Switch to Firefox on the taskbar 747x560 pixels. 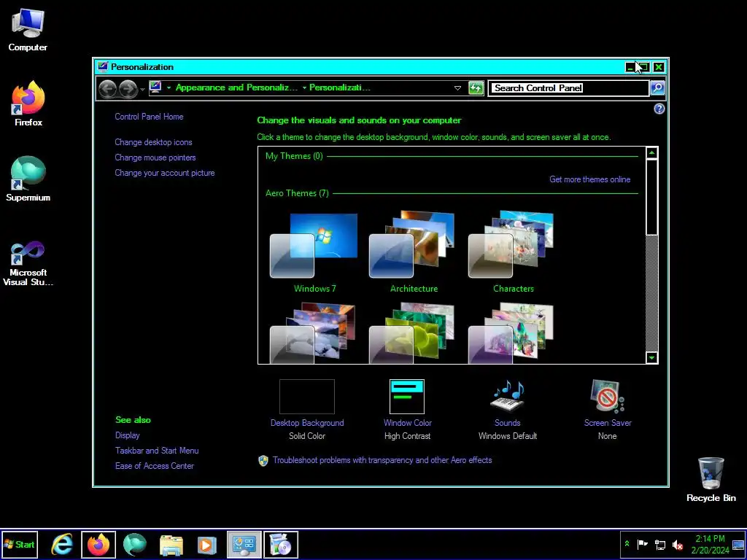pyautogui.click(x=98, y=545)
